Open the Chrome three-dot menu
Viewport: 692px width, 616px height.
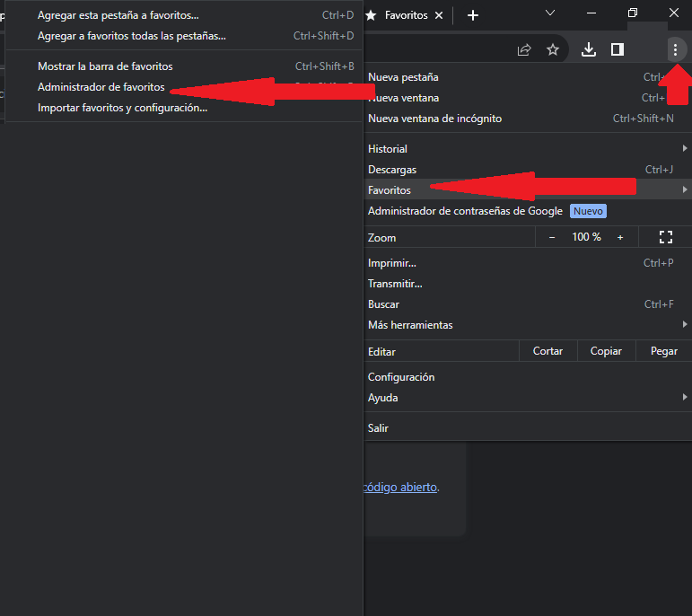click(x=675, y=49)
